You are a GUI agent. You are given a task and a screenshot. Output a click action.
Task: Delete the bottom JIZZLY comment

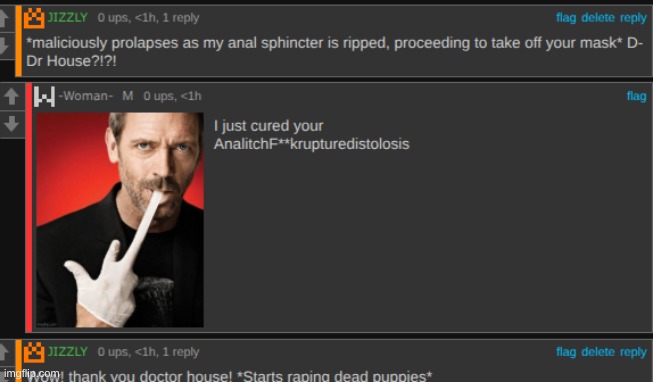click(598, 352)
